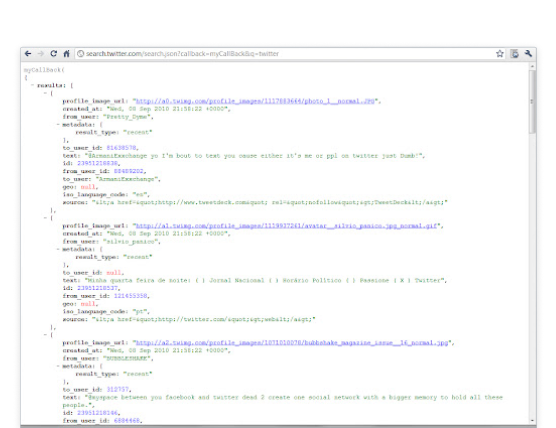
Task: Click the scrollbar up arrow
Action: pyautogui.click(x=533, y=66)
